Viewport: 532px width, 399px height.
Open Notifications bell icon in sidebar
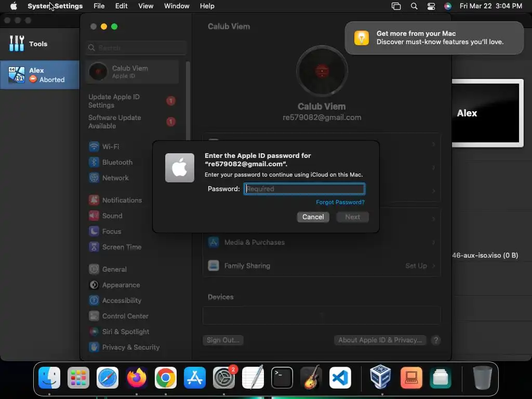[94, 200]
